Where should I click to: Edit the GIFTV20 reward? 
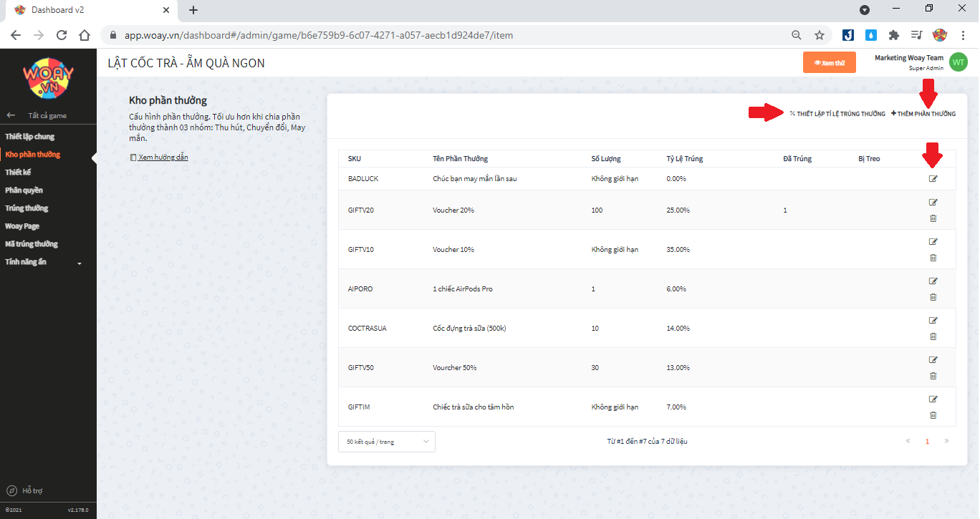coord(933,203)
